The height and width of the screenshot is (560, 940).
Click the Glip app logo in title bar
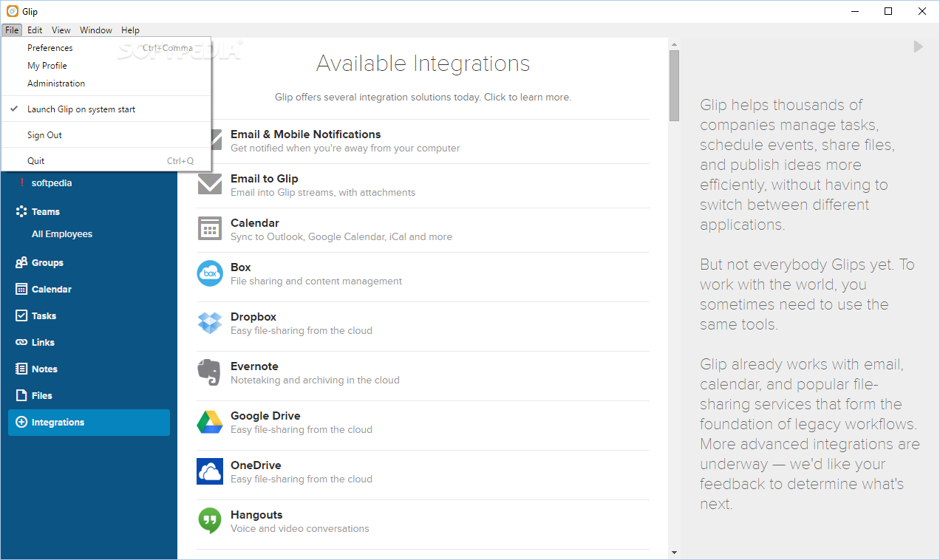pos(12,11)
